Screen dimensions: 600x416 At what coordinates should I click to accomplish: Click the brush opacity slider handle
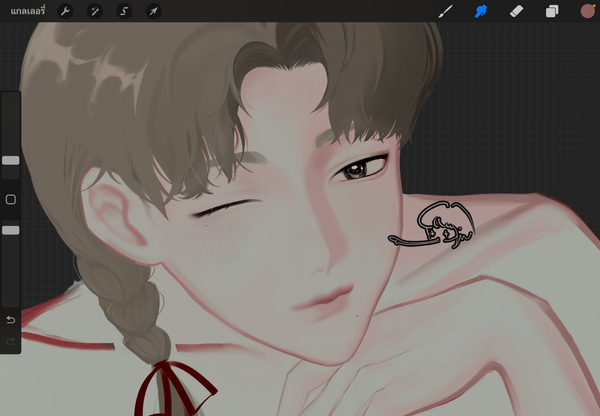pyautogui.click(x=11, y=230)
